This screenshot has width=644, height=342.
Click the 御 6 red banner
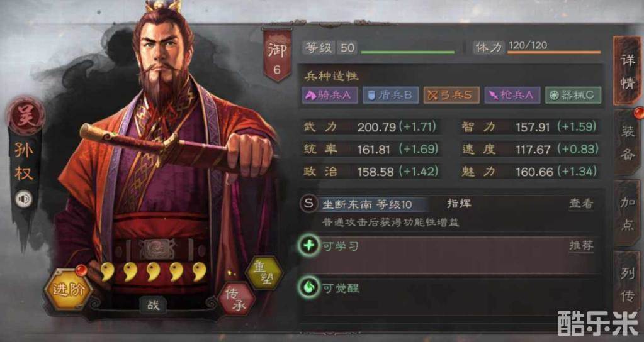[277, 55]
